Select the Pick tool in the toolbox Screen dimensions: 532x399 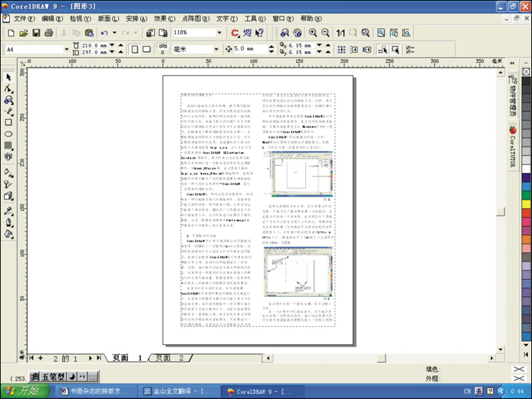(x=8, y=78)
